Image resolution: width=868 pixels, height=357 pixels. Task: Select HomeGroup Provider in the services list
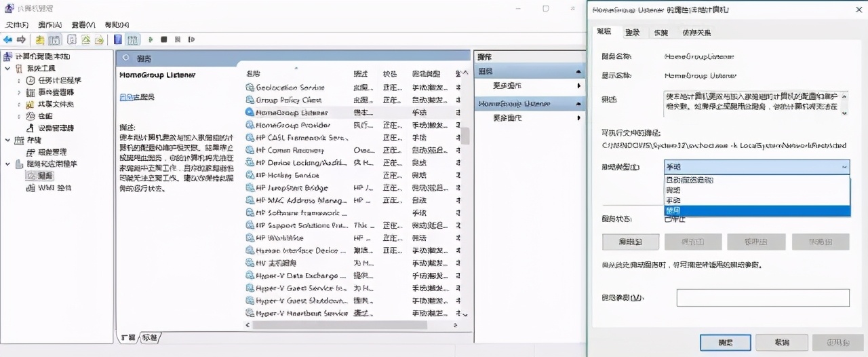point(292,126)
